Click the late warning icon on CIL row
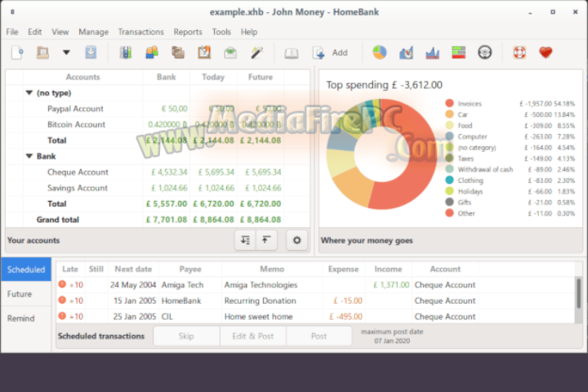588x392 pixels. pos(62,316)
